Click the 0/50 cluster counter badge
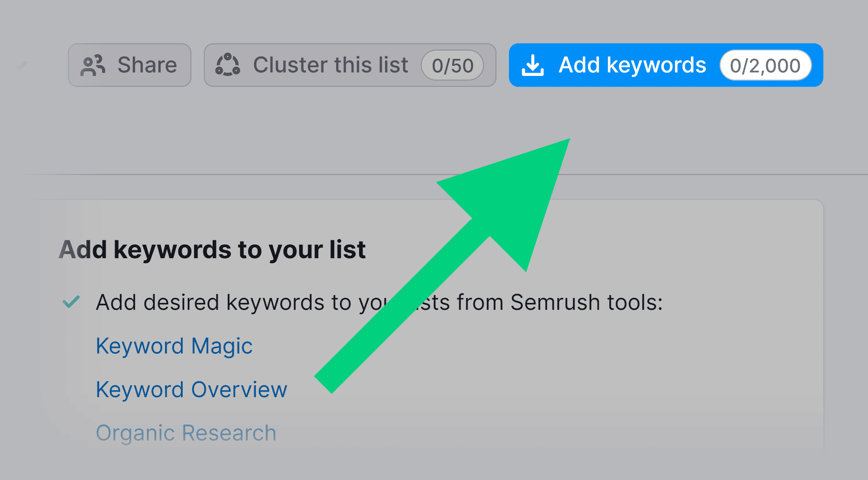Screen dimensions: 868x480 [451, 65]
